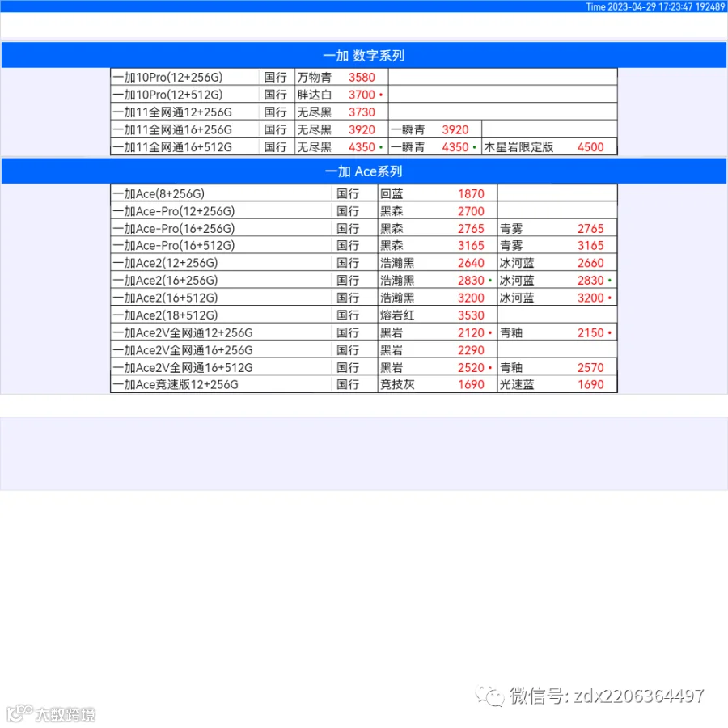The height and width of the screenshot is (728, 728).
Task: Select the '一加 数字系列' section header
Action: point(364,55)
